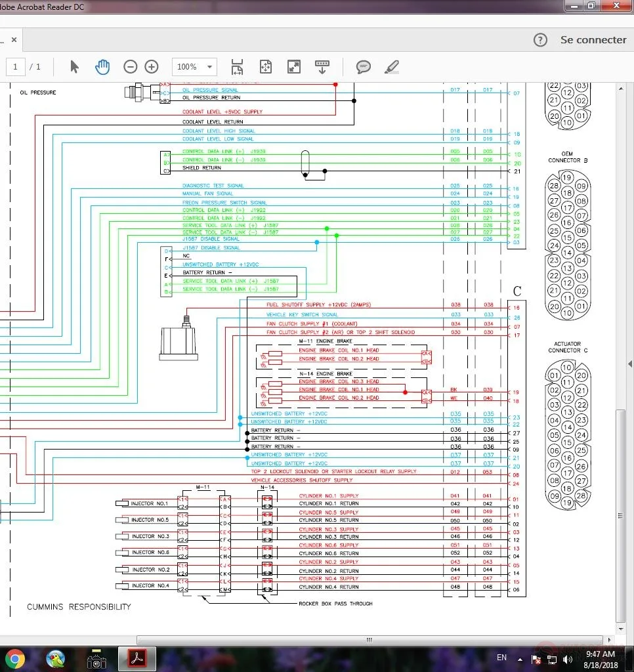Click the vertical scrollbar up arrow
The image size is (634, 672).
pyautogui.click(x=621, y=89)
